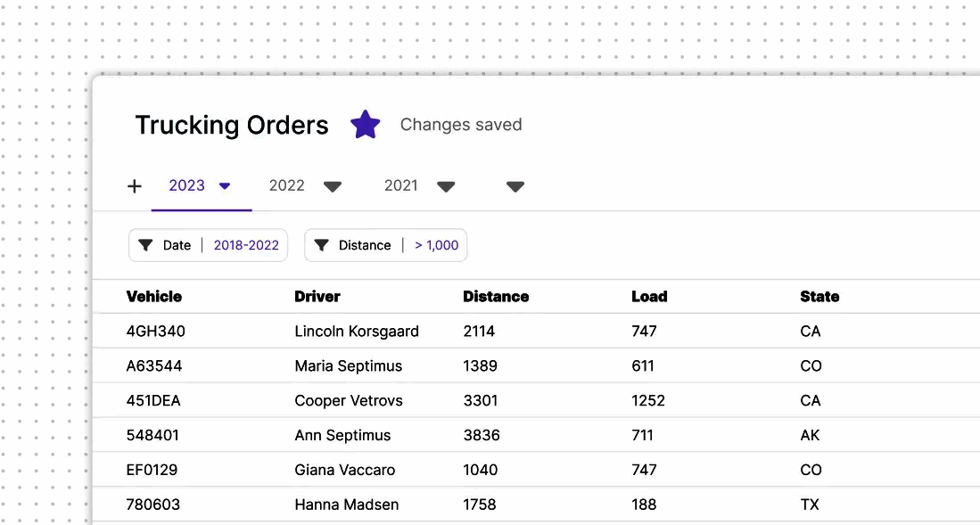Open the 2021 tab dropdown arrow
Viewport: 980px width, 525px height.
(x=446, y=186)
